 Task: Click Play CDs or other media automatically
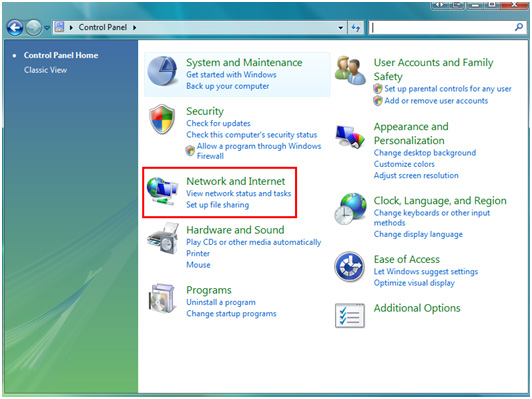click(253, 242)
